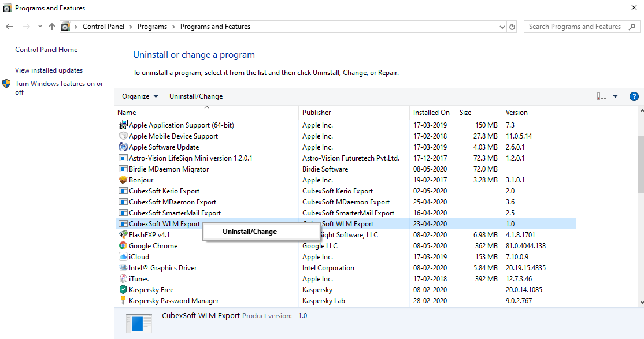Image resolution: width=644 pixels, height=339 pixels.
Task: Open View installed updates link
Action: pos(49,70)
